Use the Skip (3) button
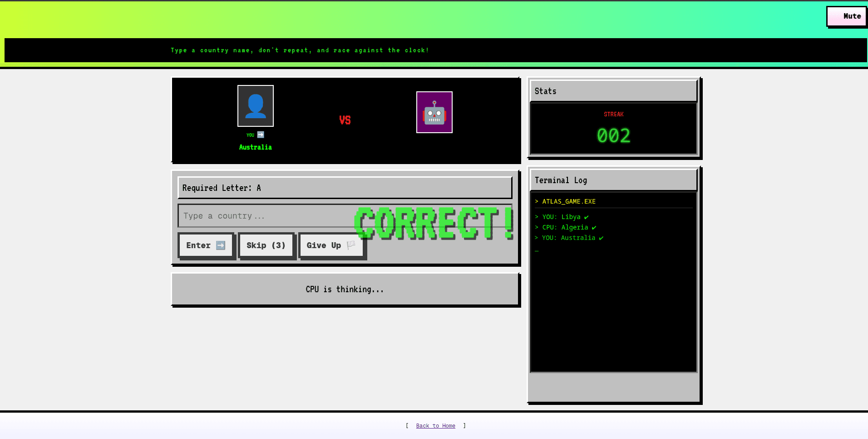Viewport: 868px width, 439px height. [x=266, y=245]
